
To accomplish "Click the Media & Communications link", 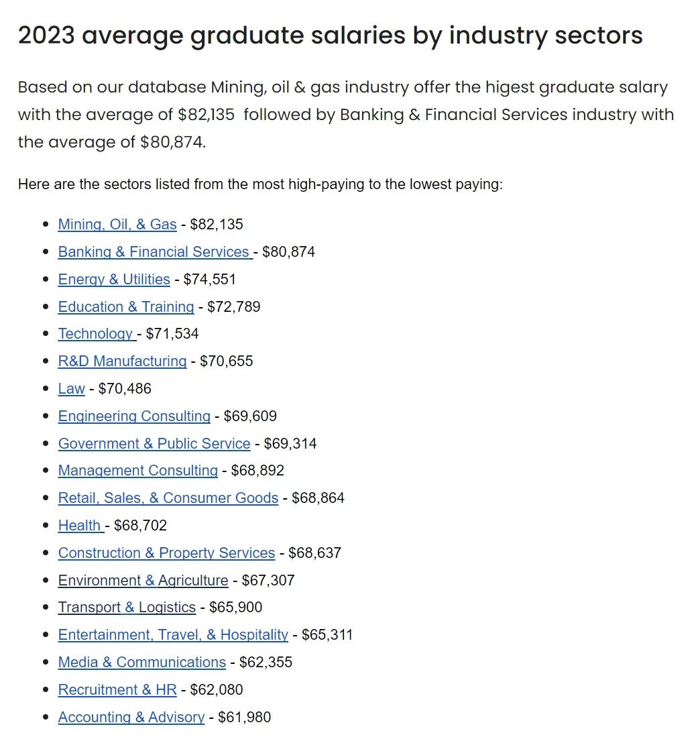I will pos(141,662).
